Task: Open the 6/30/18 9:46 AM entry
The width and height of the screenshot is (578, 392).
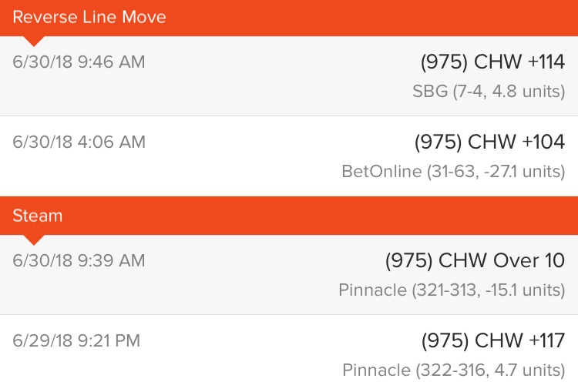Action: [79, 62]
